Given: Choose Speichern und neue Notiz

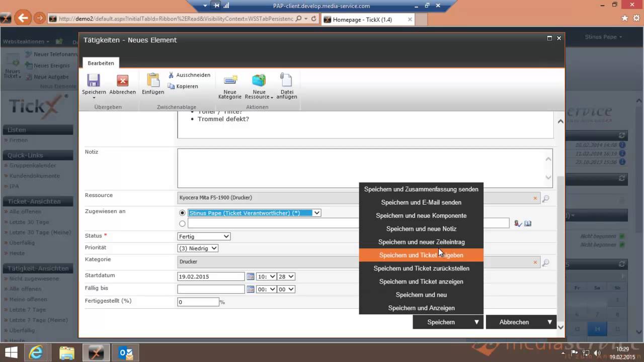Looking at the screenshot, I should pos(421,229).
